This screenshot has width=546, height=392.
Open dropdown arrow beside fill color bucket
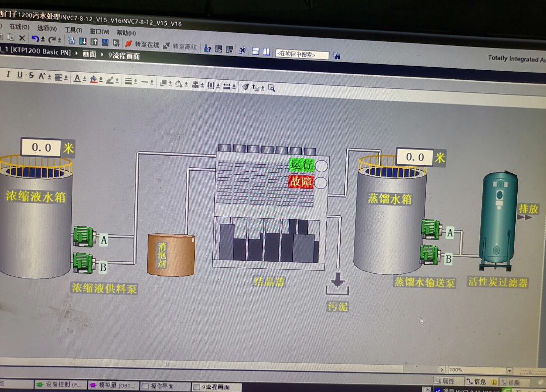pyautogui.click(x=101, y=80)
